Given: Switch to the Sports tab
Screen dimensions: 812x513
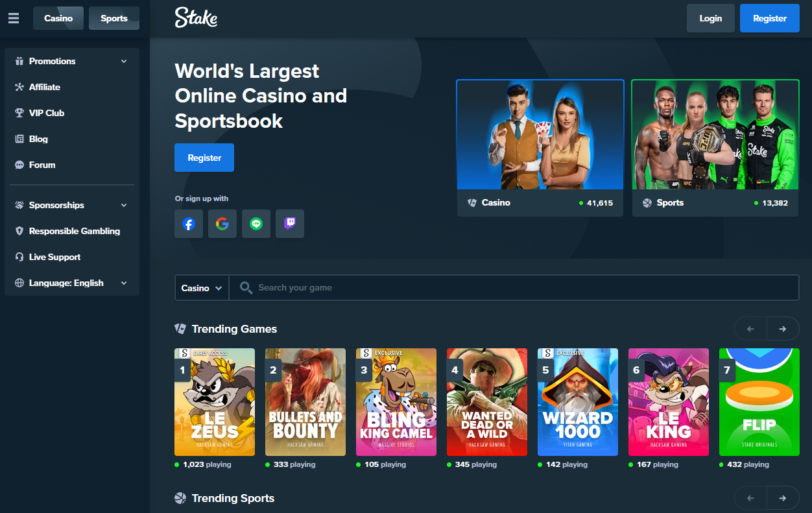Looking at the screenshot, I should [x=114, y=18].
